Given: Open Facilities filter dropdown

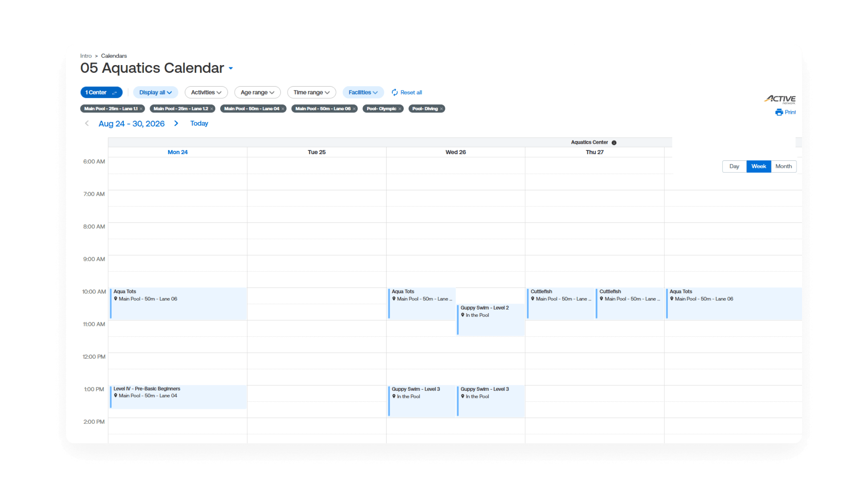Looking at the screenshot, I should click(x=363, y=92).
